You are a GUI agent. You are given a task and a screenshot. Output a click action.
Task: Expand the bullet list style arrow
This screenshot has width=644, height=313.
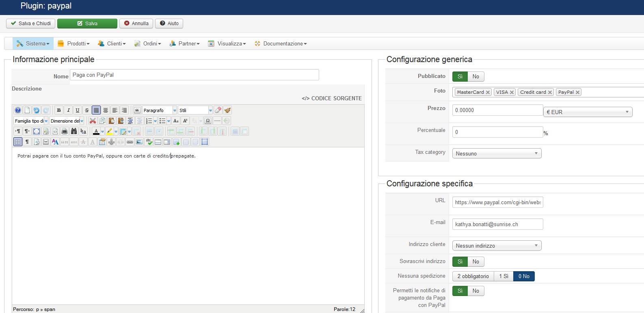(169, 121)
